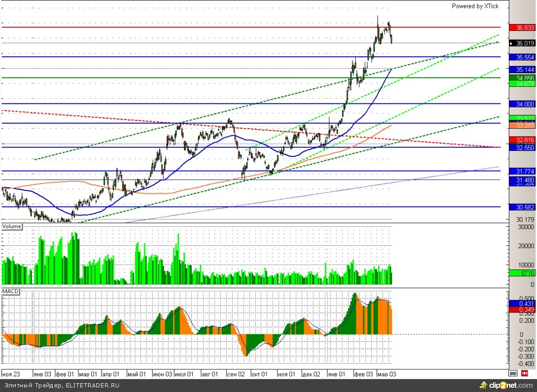Click the 10000 volume axis value

pos(526,265)
